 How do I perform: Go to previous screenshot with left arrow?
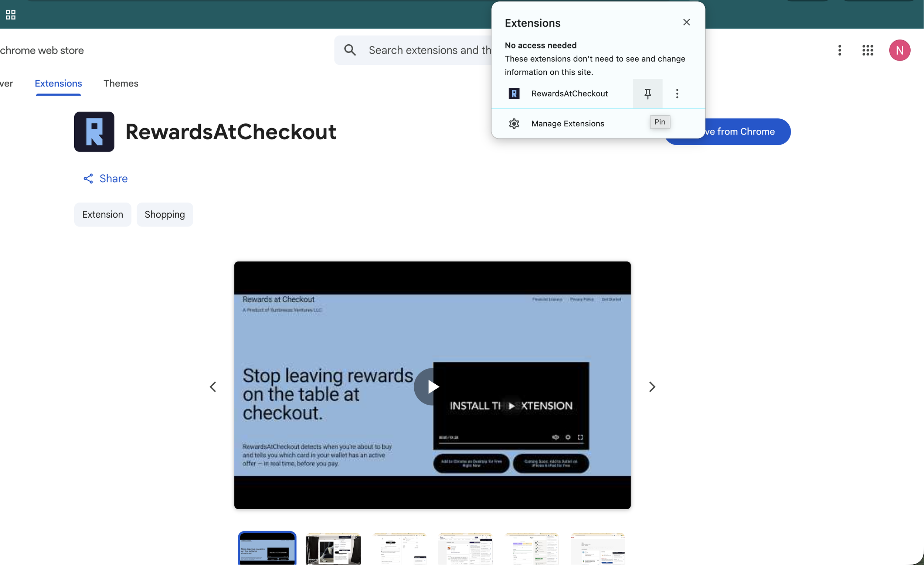click(x=213, y=387)
